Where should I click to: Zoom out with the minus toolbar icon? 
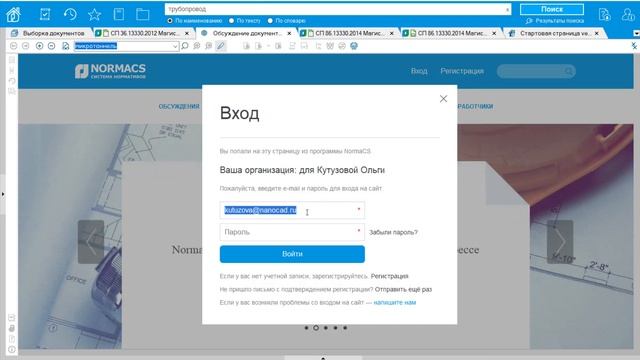point(51,46)
